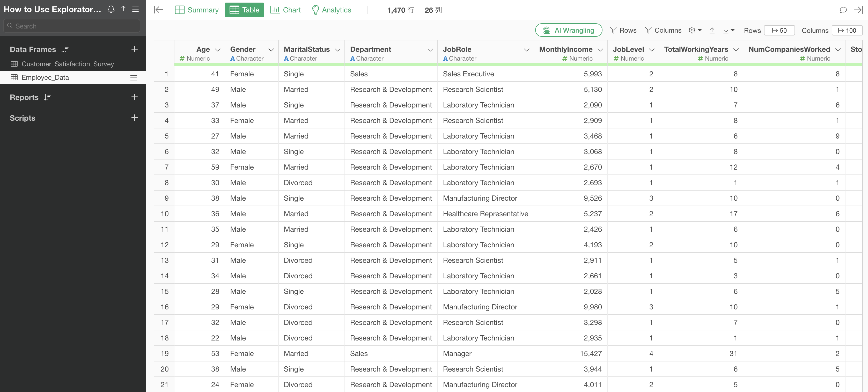868x392 pixels.
Task: Click the export upload arrow icon in toolbar
Action: [x=712, y=30]
